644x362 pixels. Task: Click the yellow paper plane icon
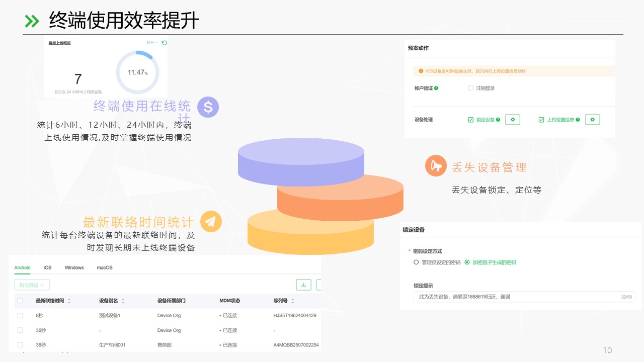point(211,221)
